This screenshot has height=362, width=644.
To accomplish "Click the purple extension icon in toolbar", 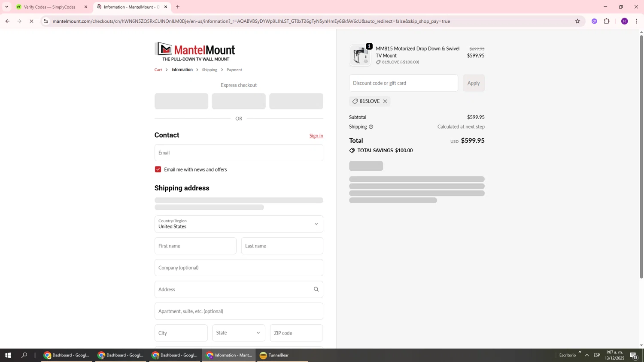I will pyautogui.click(x=594, y=21).
